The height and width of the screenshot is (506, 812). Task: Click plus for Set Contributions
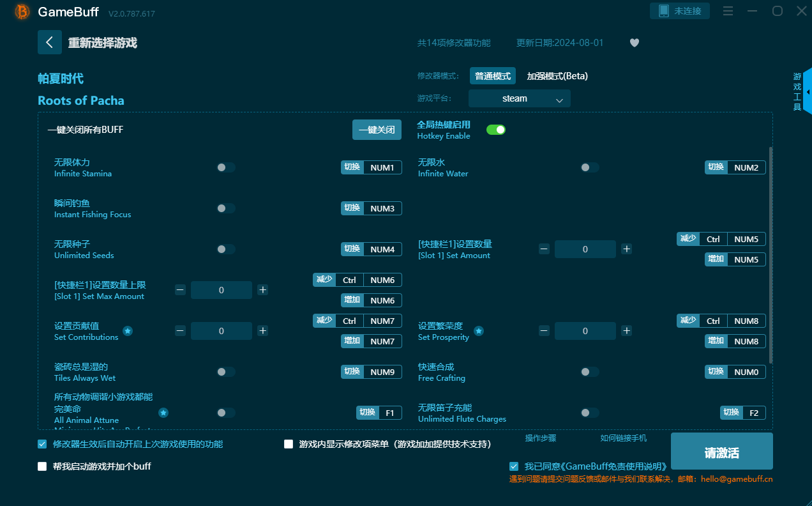tap(263, 331)
